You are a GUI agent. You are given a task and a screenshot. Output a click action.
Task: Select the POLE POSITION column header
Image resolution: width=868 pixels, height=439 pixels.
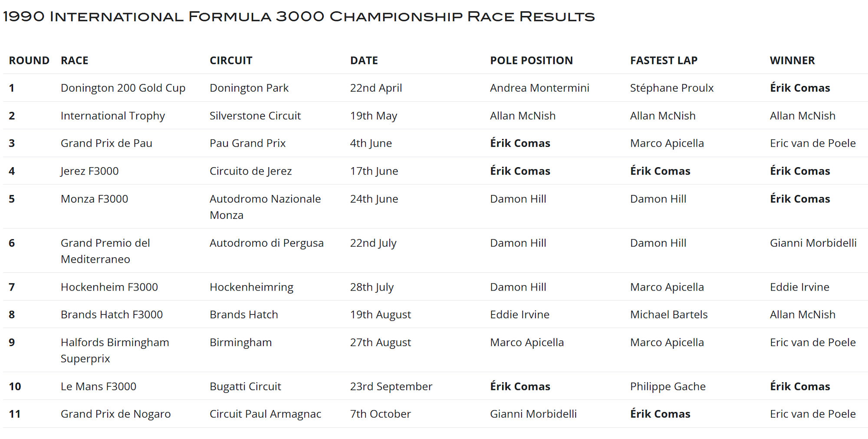point(531,60)
